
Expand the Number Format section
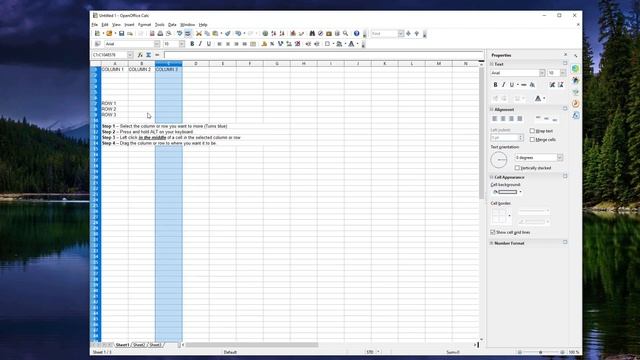[x=492, y=243]
